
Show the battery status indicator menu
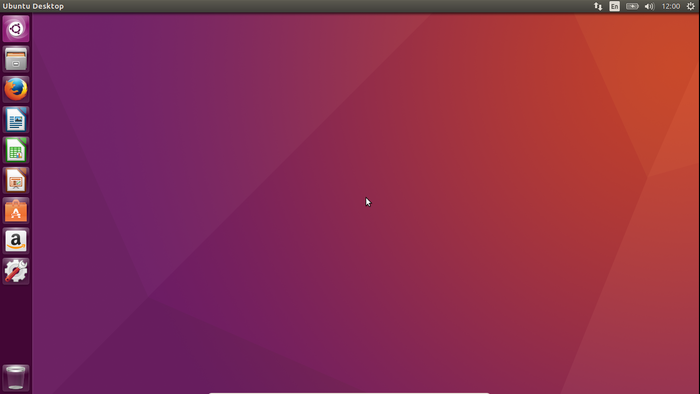632,6
